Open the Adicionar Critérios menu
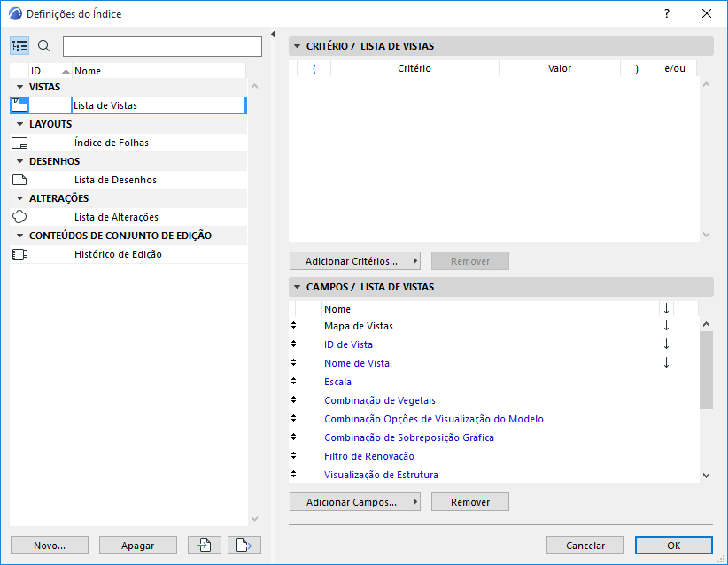Screen dimensions: 728x565 tap(354, 260)
